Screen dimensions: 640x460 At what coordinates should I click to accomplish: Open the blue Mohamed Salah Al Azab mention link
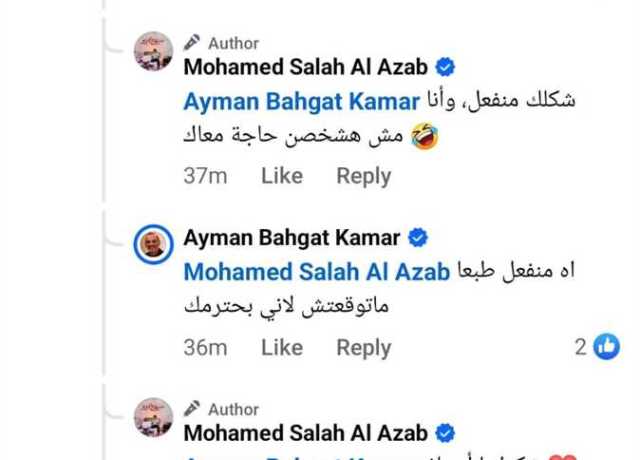click(317, 272)
